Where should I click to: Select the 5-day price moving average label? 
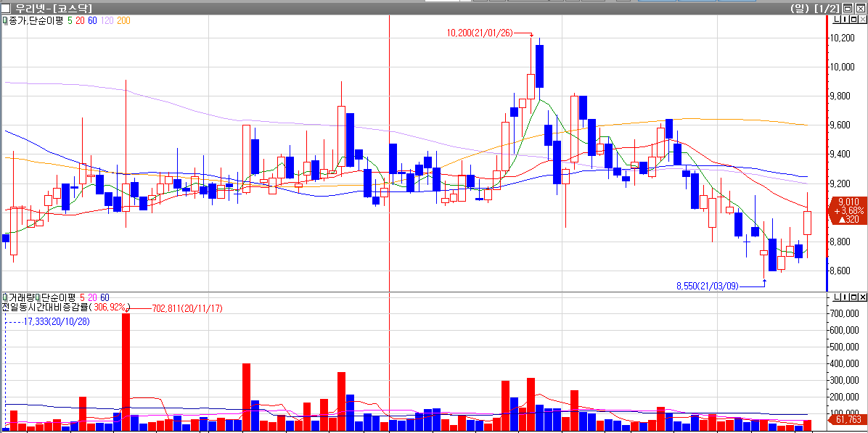(x=70, y=20)
